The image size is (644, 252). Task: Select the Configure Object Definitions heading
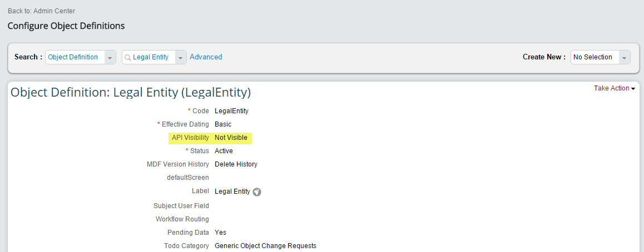pyautogui.click(x=66, y=26)
